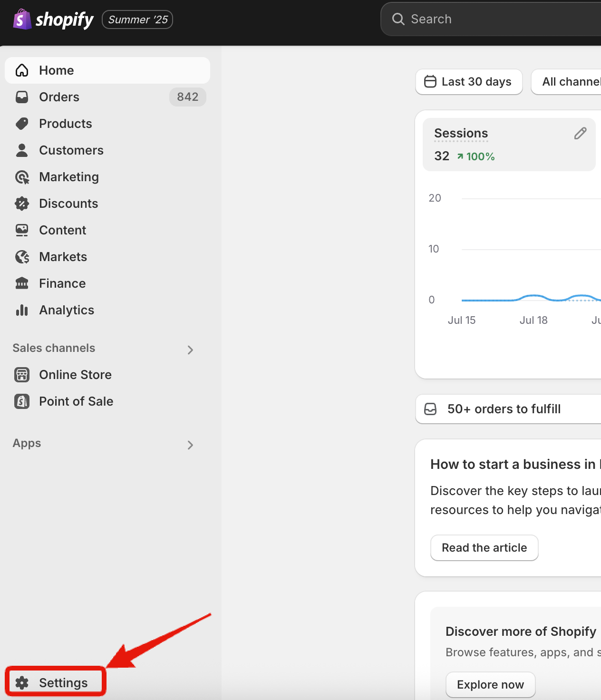The image size is (601, 700).
Task: Open Settings label in sidebar
Action: [x=63, y=683]
